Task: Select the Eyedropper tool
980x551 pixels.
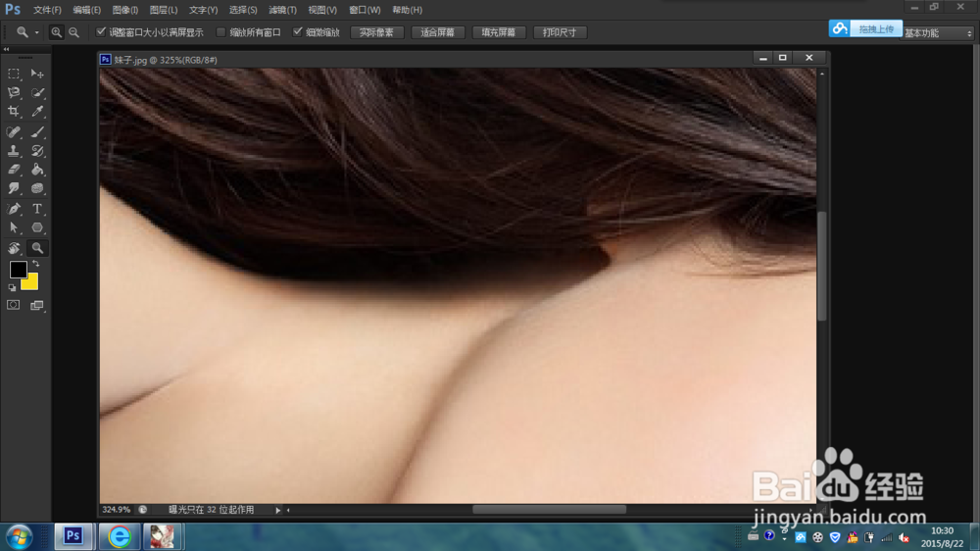Action: pos(37,112)
